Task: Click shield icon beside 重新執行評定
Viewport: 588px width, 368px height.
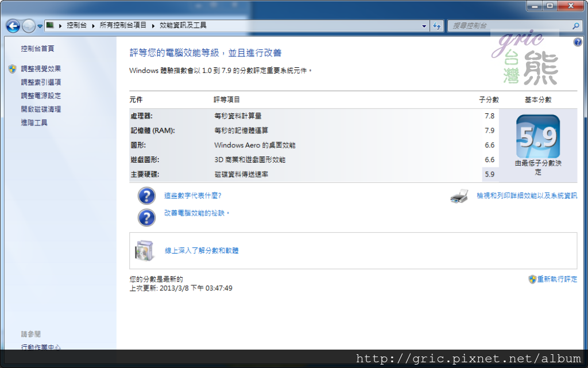Action: (532, 279)
